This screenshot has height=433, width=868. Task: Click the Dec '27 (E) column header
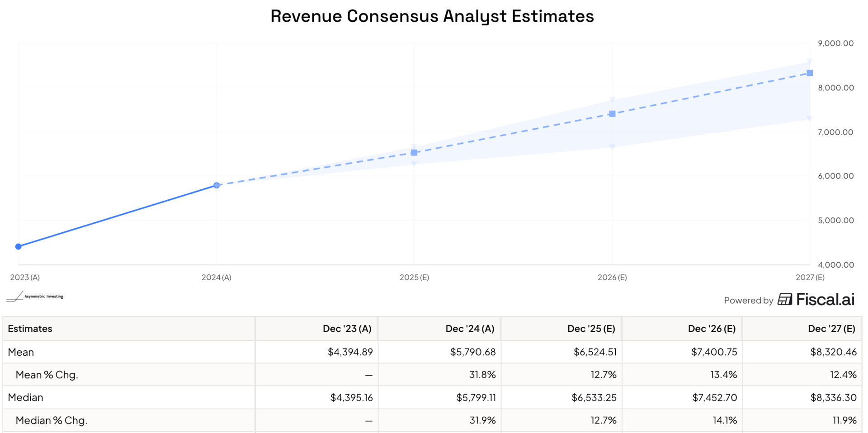coord(831,329)
